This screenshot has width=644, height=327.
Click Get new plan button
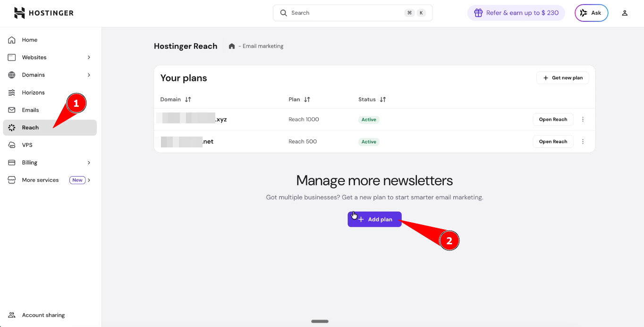click(562, 78)
